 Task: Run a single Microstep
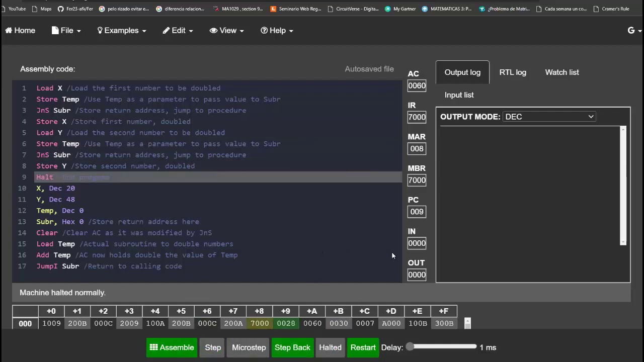click(x=249, y=347)
